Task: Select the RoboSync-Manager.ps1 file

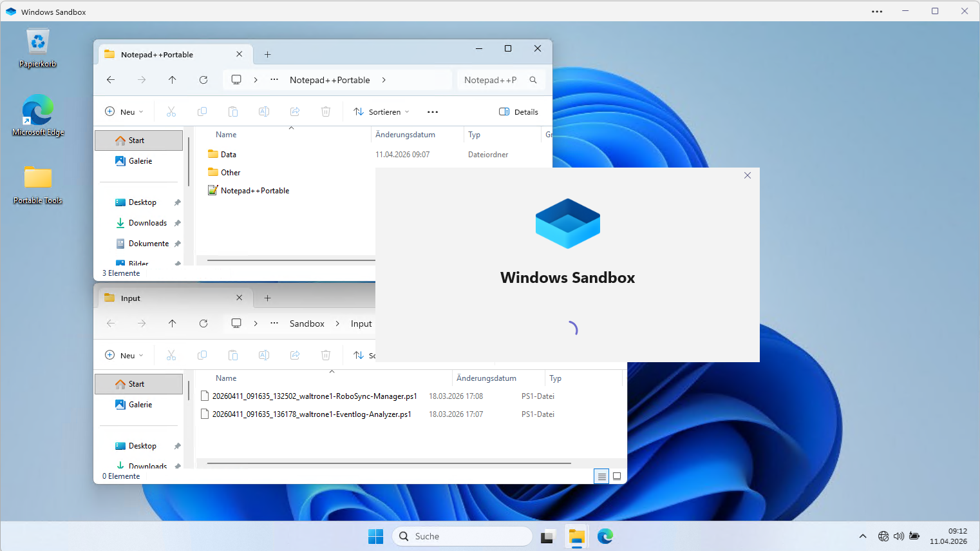Action: point(314,396)
